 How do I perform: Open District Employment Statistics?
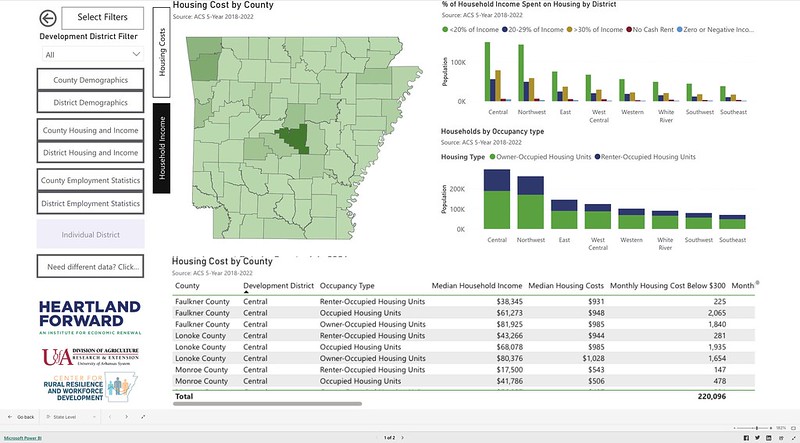pos(90,203)
